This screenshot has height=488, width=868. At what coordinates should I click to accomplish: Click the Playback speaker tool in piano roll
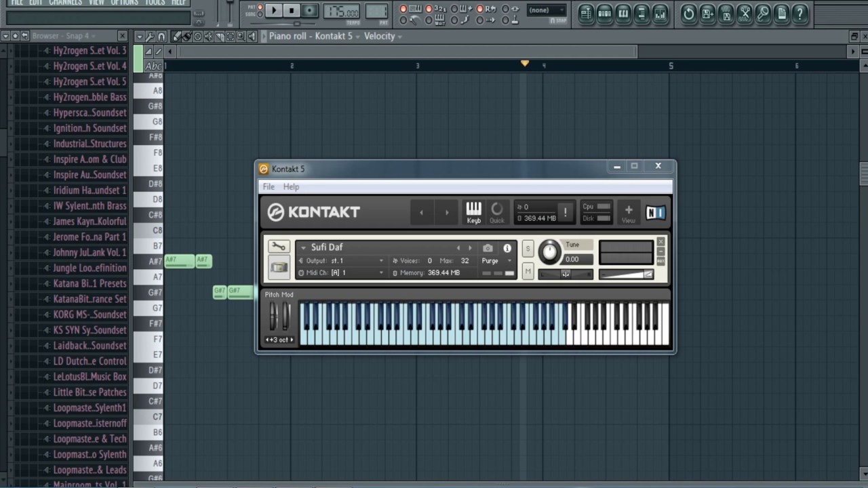252,37
